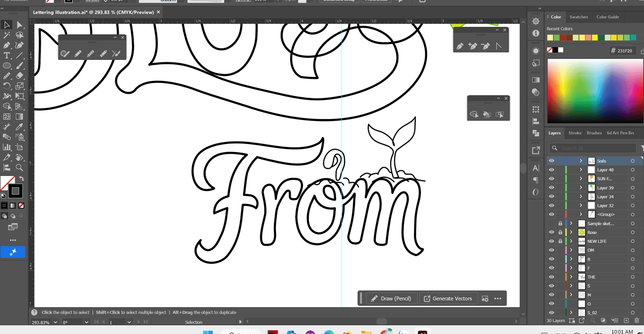Select the Scale tool

coord(19,86)
